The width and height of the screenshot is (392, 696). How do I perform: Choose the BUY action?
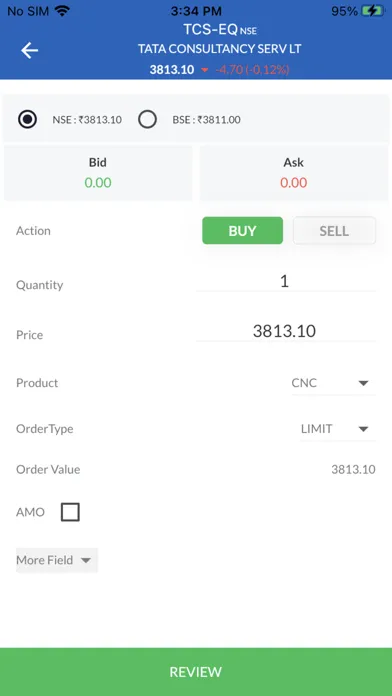[x=242, y=230]
